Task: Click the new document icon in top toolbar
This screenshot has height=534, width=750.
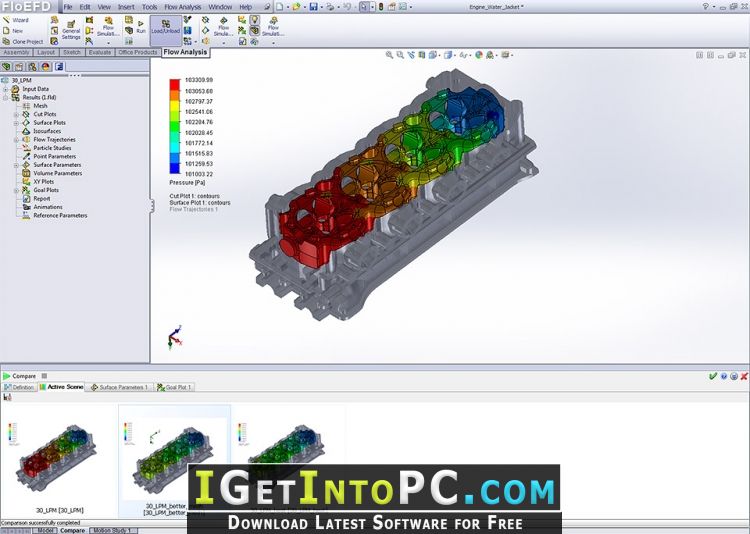Action: coord(279,7)
